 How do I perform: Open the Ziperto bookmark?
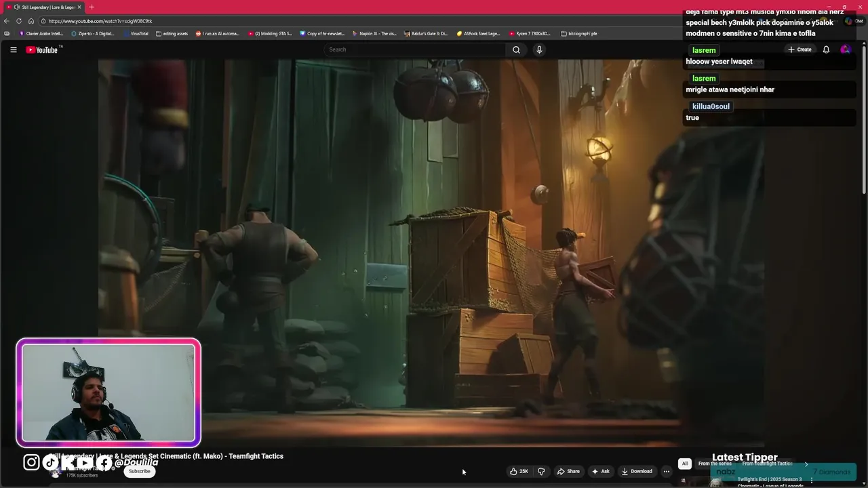point(93,33)
